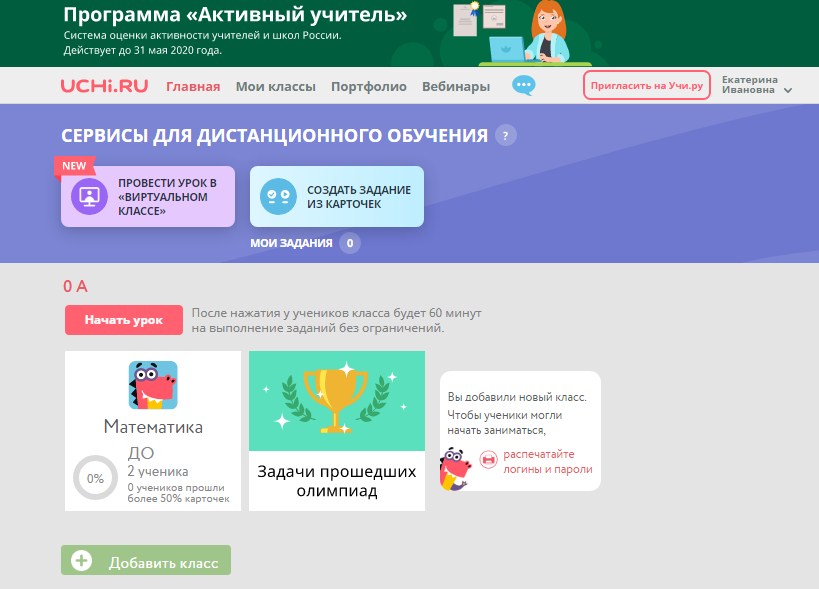This screenshot has width=819, height=589.
Task: Open the Вебинары section
Action: (x=456, y=87)
